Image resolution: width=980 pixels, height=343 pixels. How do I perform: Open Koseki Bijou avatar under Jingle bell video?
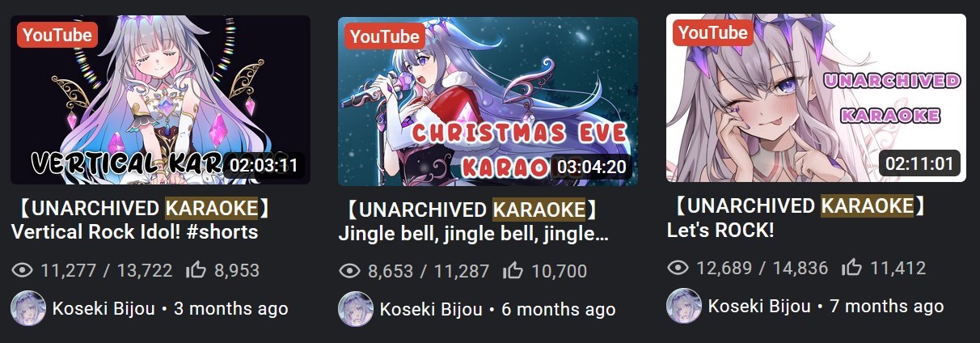pos(356,309)
